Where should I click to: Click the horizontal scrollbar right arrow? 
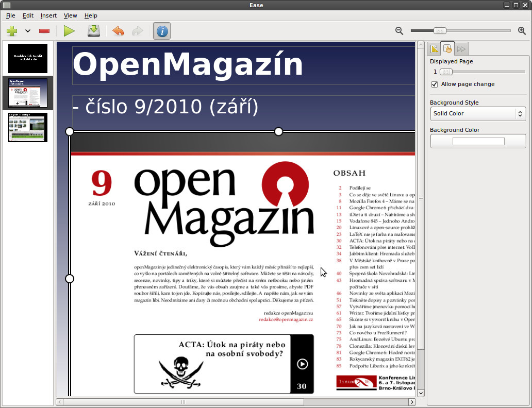click(412, 402)
